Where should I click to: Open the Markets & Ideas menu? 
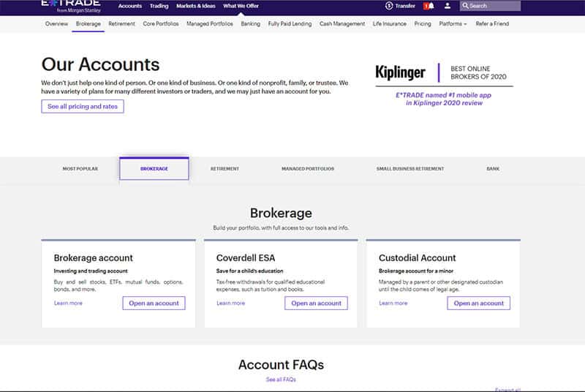pyautogui.click(x=196, y=6)
